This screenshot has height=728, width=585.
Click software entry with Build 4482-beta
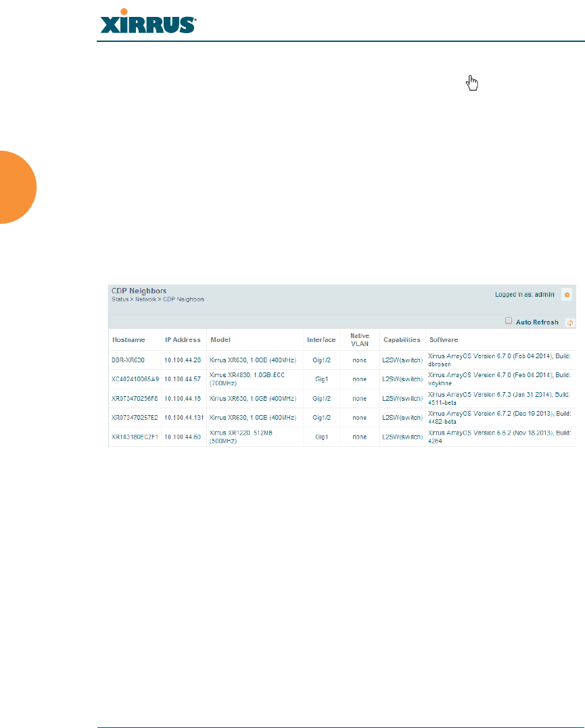click(500, 418)
